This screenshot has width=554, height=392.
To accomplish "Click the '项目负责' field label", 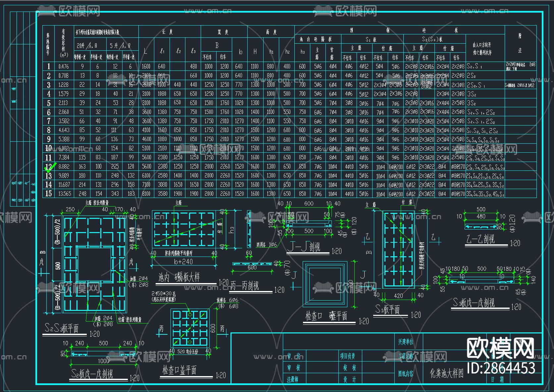I will coord(347,356).
